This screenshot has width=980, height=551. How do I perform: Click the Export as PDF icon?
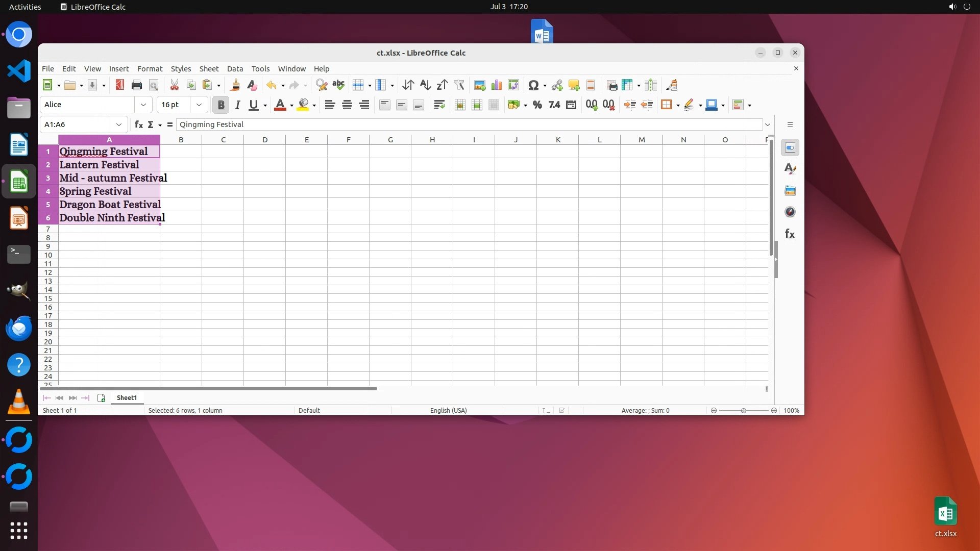tap(120, 85)
